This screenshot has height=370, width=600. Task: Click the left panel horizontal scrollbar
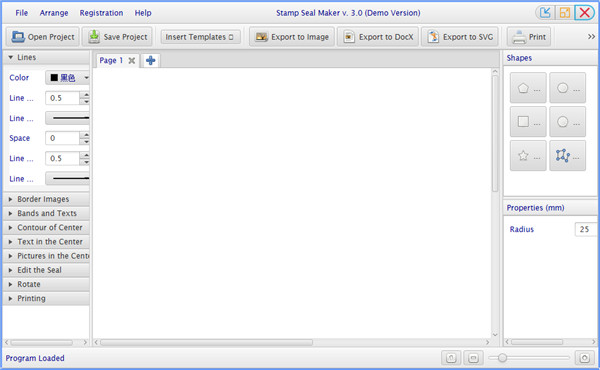coord(42,342)
